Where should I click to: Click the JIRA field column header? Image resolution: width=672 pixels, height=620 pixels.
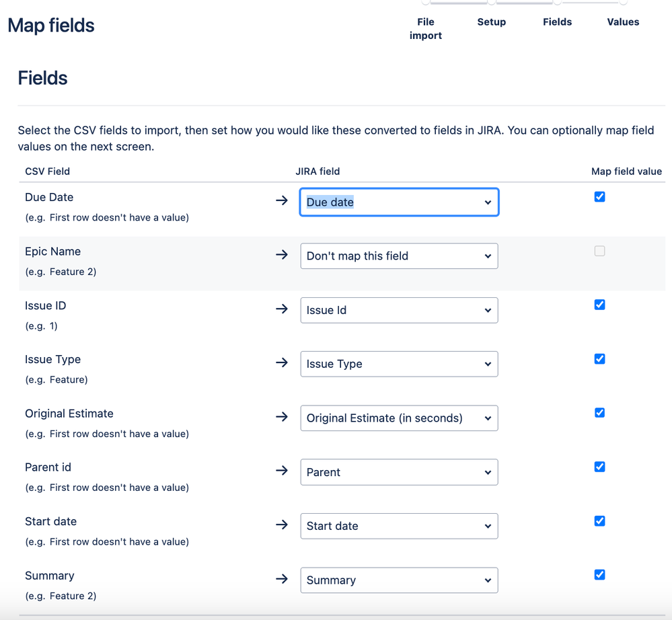[x=318, y=171]
